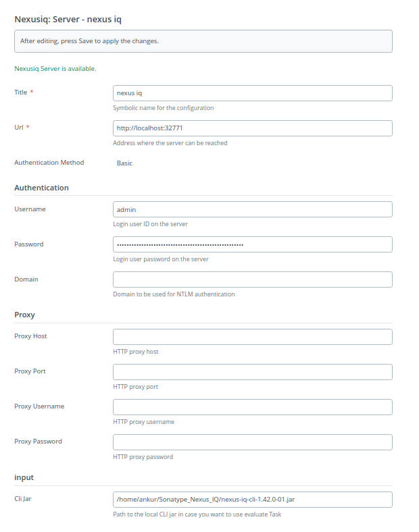Click the 'Nexusiq Server is available' status message
419x532 pixels.
(55, 69)
